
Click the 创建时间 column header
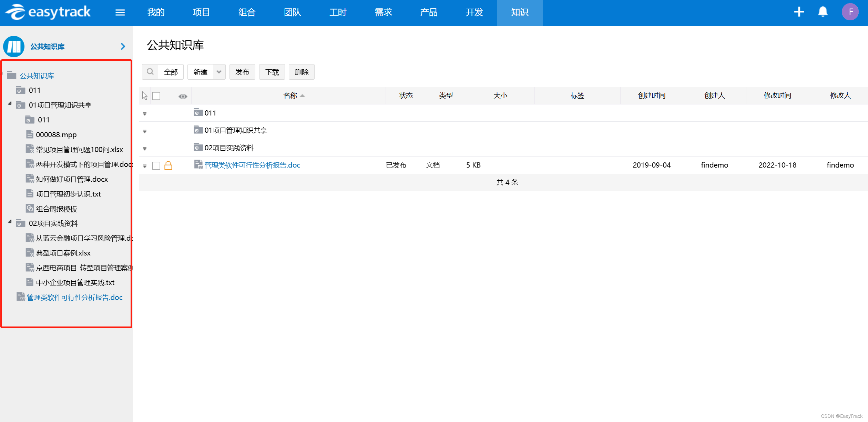(x=652, y=96)
